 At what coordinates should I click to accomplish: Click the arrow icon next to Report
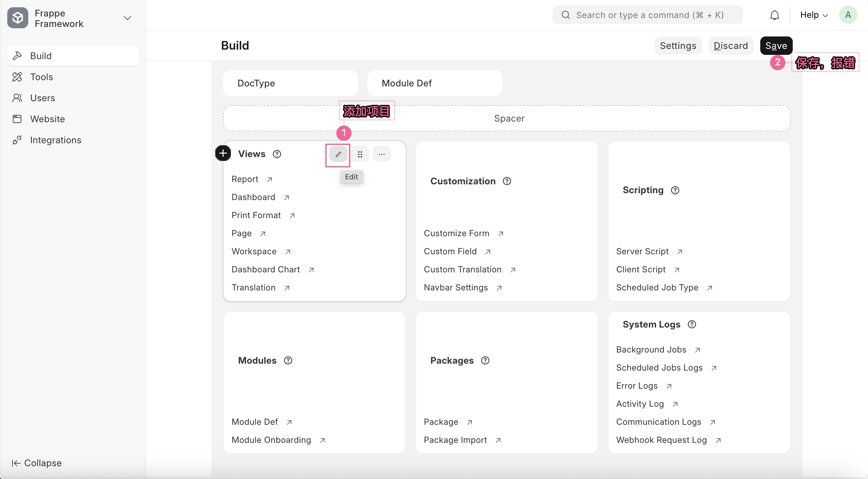pyautogui.click(x=269, y=179)
